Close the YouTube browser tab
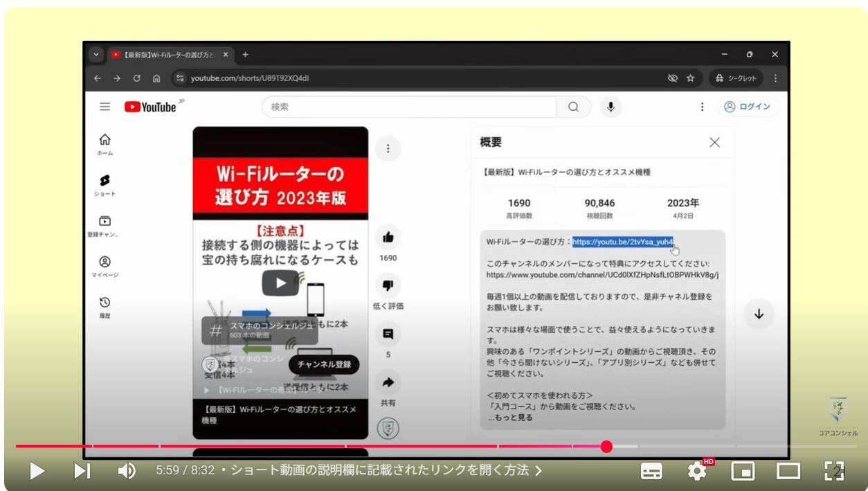This screenshot has width=868, height=491. click(225, 54)
